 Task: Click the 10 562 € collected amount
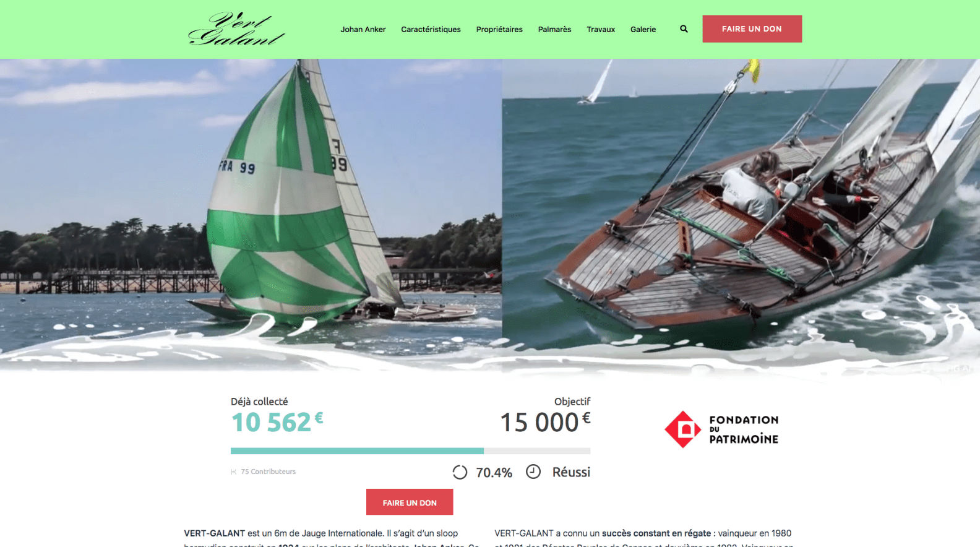(x=277, y=423)
